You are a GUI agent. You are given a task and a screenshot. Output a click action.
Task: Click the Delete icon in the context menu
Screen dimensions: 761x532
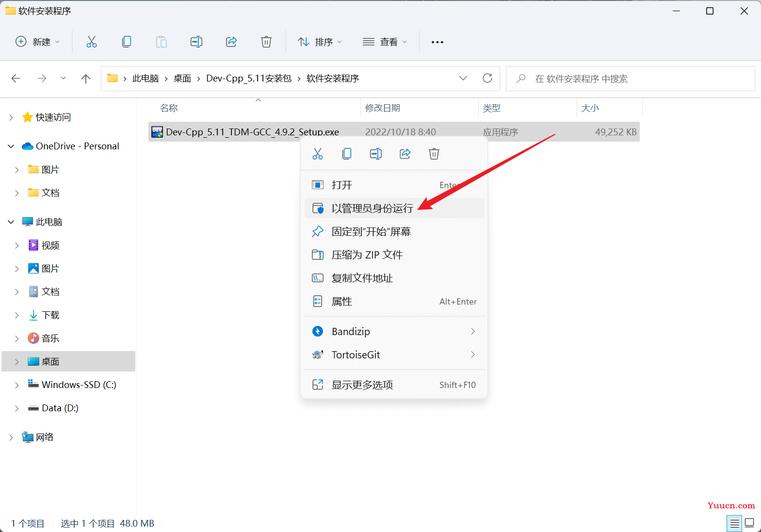click(x=434, y=154)
